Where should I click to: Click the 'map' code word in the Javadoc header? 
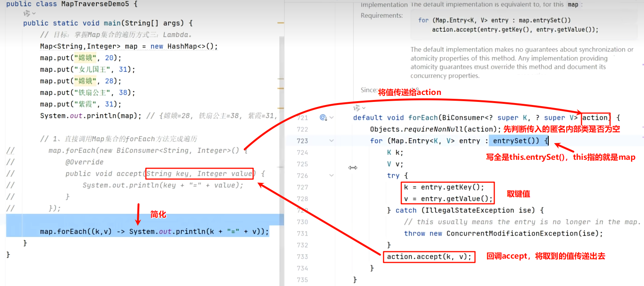573,5
